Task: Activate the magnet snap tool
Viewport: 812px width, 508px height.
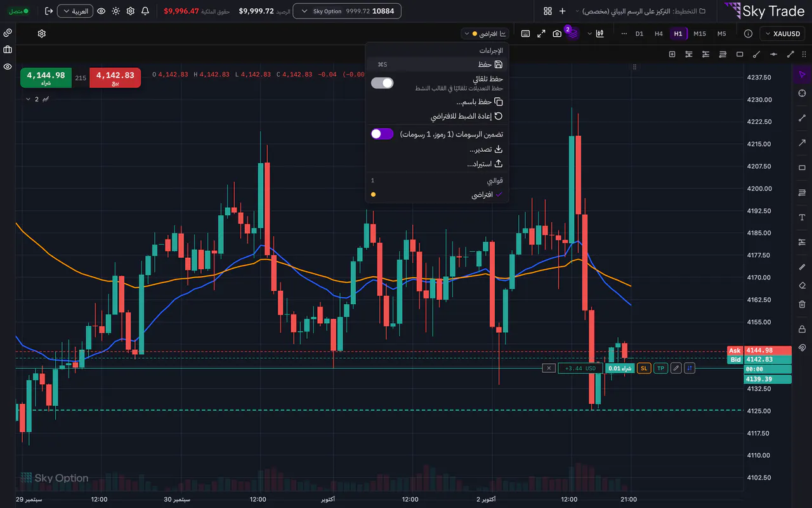Action: tap(802, 348)
